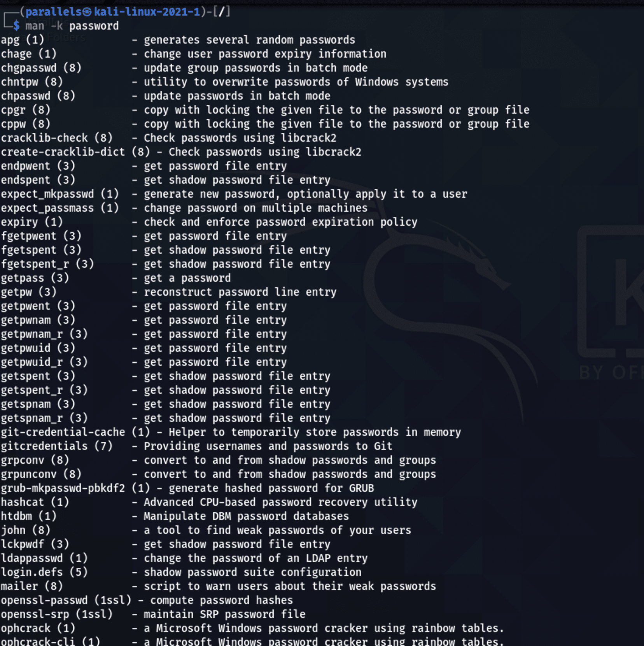Click the 'gitcredentials (7)' entry

click(x=57, y=446)
